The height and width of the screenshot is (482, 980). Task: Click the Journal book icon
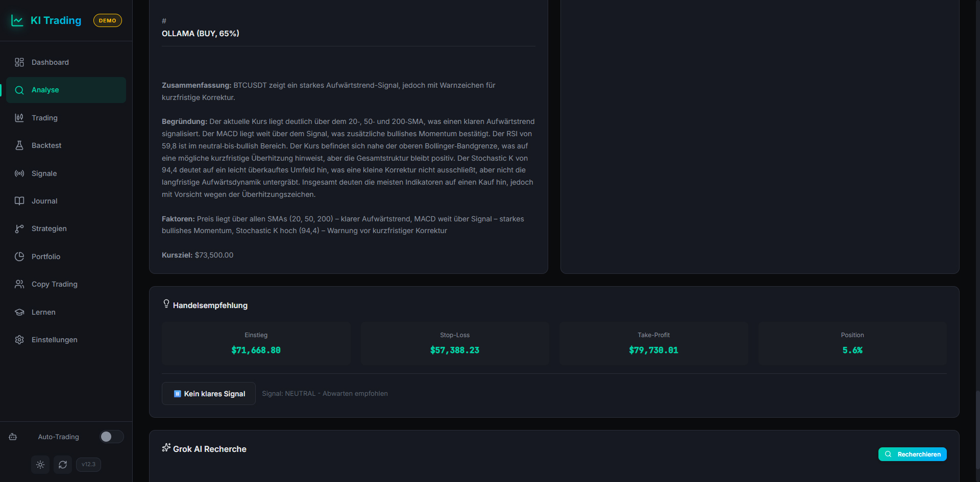(19, 201)
